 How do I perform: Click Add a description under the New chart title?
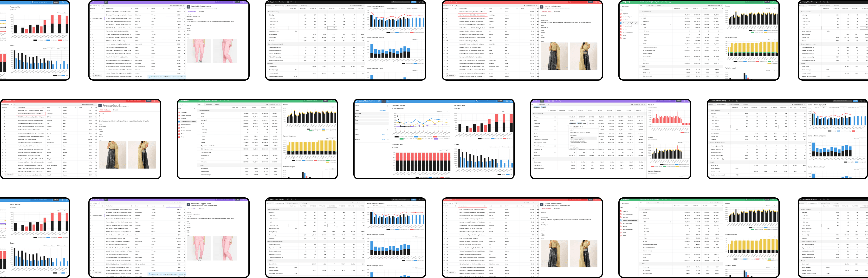tap(653, 108)
